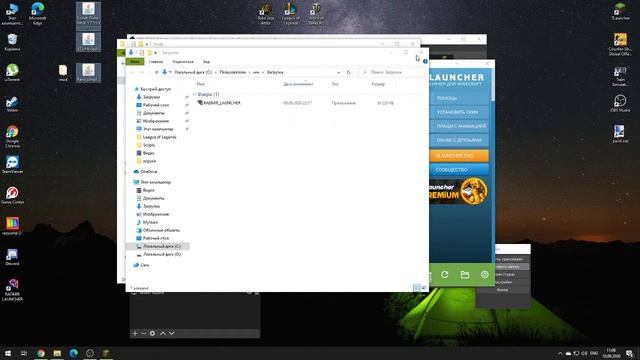Select the RADMIR LAUNCHER desktop shortcut
The image size is (640, 360).
coord(12,290)
